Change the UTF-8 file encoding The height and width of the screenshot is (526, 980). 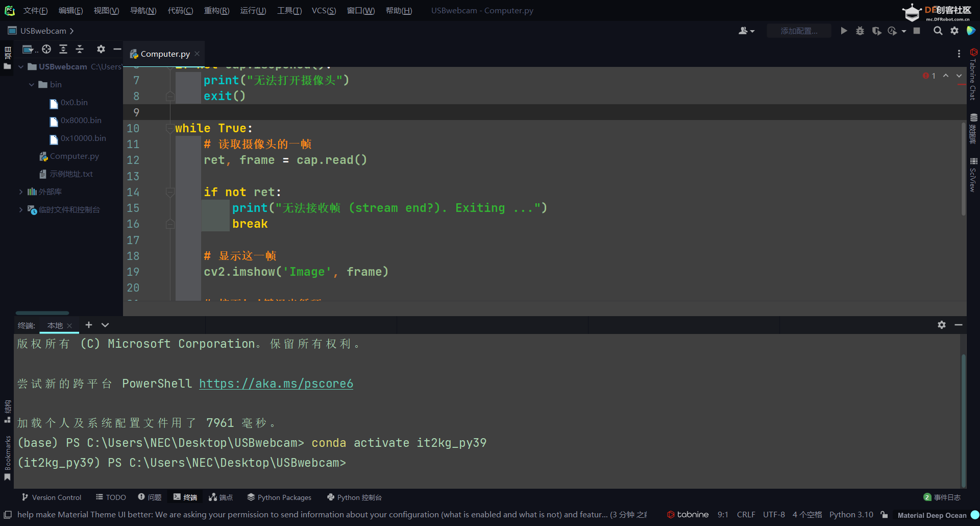(x=774, y=515)
